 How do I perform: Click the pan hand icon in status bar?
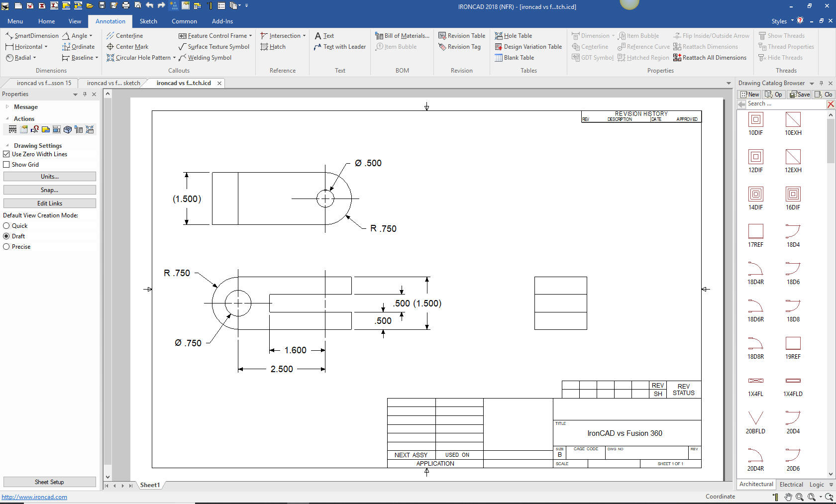tap(788, 497)
